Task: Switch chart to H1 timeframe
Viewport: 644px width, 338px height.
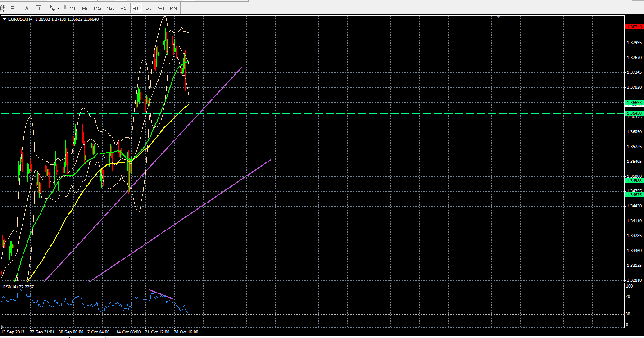Action: point(123,8)
